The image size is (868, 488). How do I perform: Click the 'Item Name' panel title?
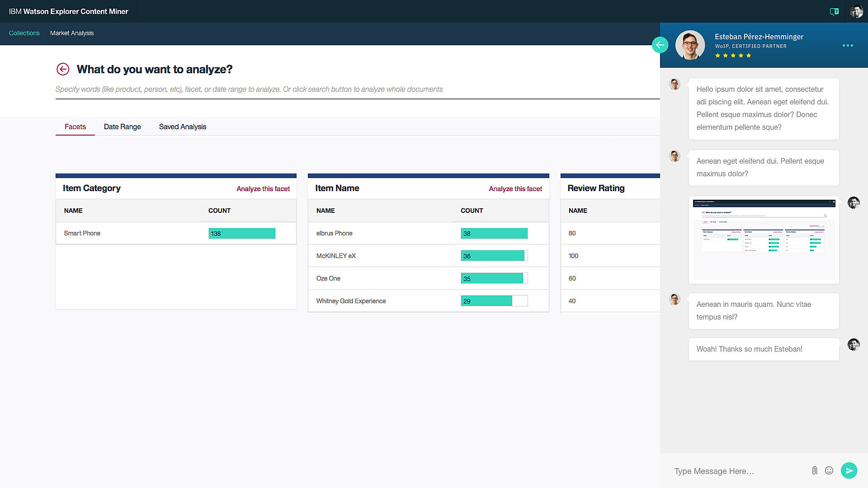[x=337, y=188]
